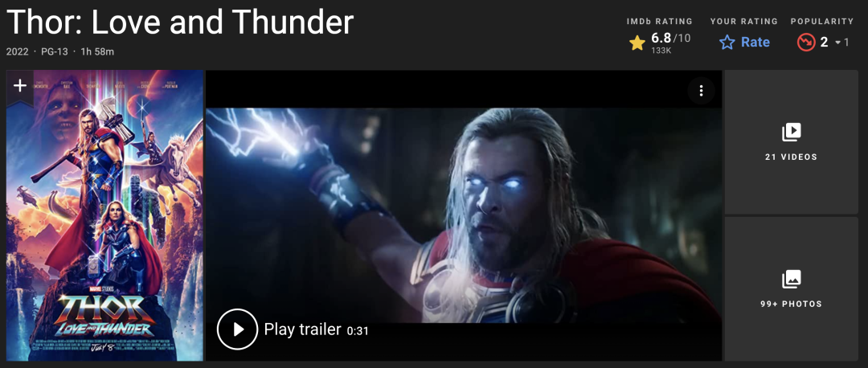Image resolution: width=868 pixels, height=368 pixels.
Task: Click the PG-13 certificate link
Action: pos(55,52)
